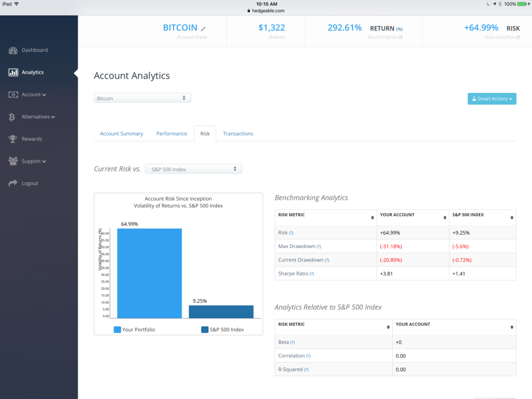Click the Analytics bar chart icon

pos(13,72)
